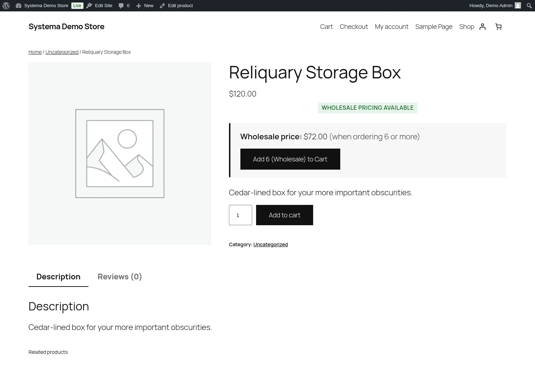535x392 pixels.
Task: Click the $120.00 price text
Action: click(x=243, y=94)
